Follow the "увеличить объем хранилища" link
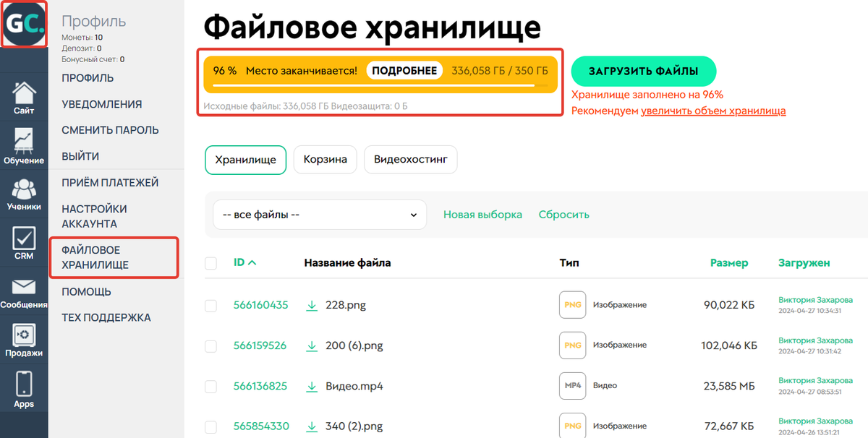Viewport: 868px width, 438px height. coord(713,111)
